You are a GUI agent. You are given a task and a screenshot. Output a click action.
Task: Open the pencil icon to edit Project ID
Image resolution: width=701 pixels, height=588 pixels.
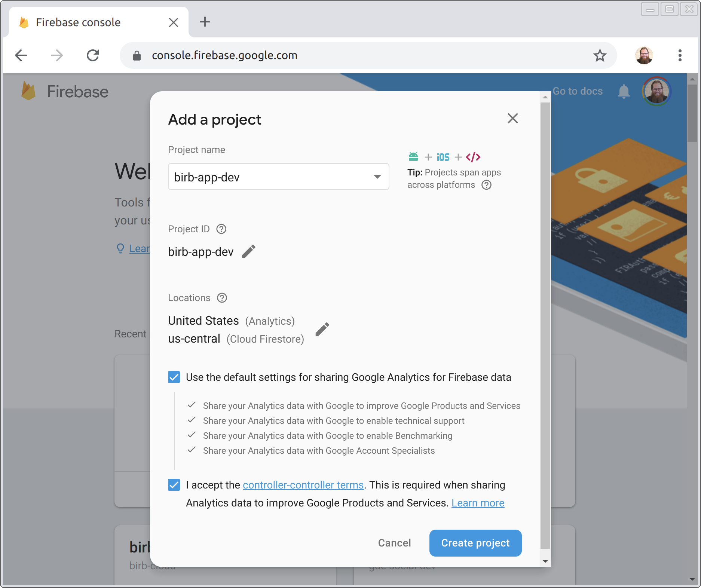pyautogui.click(x=248, y=251)
